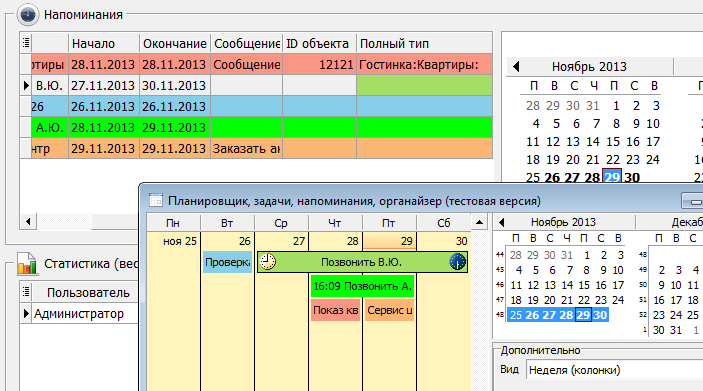Click the scheduler's scroll up arrow
Screen dimensions: 703x391
[479, 222]
